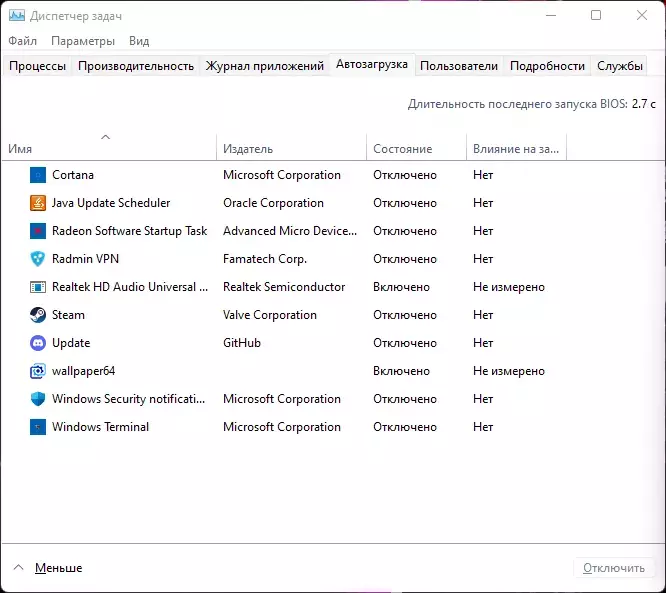The height and width of the screenshot is (593, 666).
Task: Click Realtek Semiconductor publisher cell
Action: point(284,287)
